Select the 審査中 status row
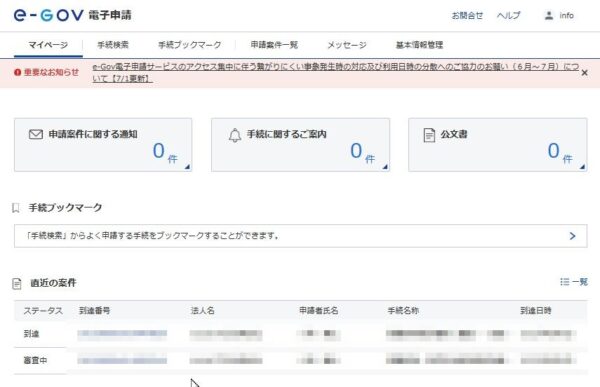Image resolution: width=600 pixels, height=387 pixels. (x=300, y=361)
